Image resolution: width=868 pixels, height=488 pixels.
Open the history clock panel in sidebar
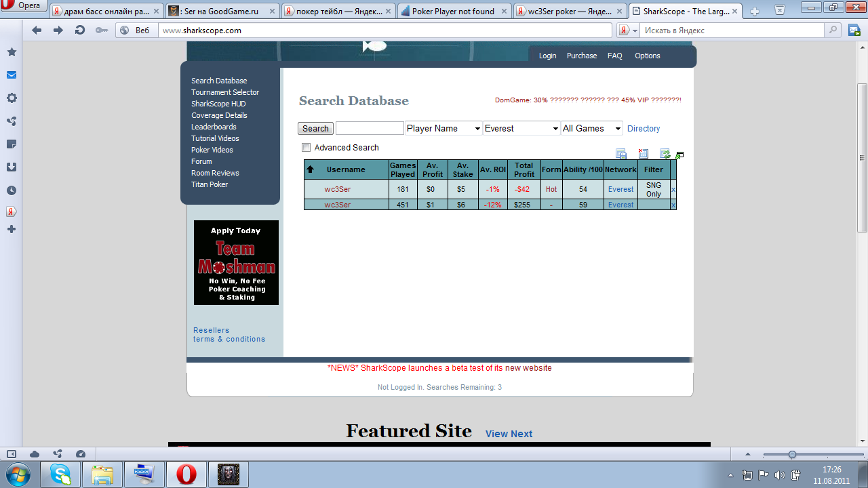click(x=12, y=190)
